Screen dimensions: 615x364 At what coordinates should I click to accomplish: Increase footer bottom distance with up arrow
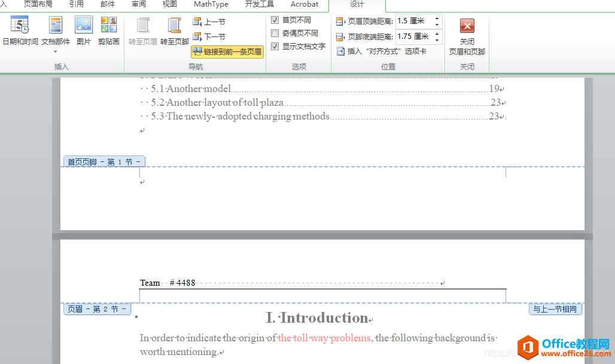[x=437, y=33]
